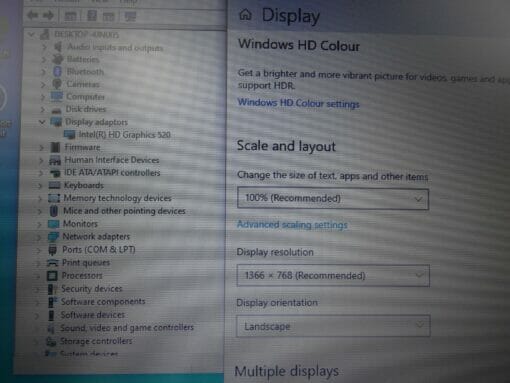The width and height of the screenshot is (510, 383).
Task: Click the Computer device icon
Action: (57, 96)
